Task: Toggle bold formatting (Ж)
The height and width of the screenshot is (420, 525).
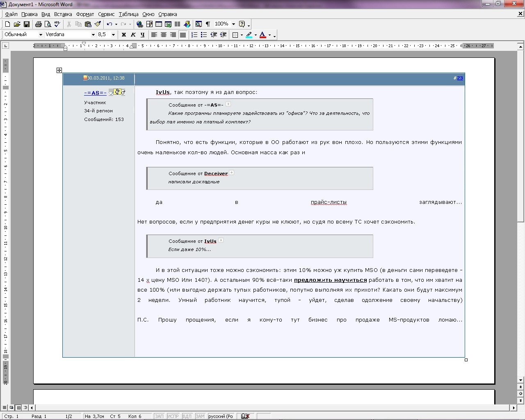Action: 123,35
